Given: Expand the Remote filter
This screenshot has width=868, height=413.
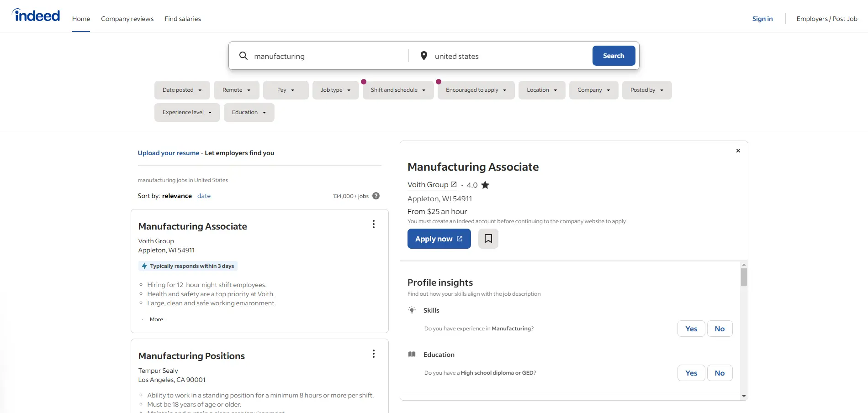Looking at the screenshot, I should click(237, 90).
